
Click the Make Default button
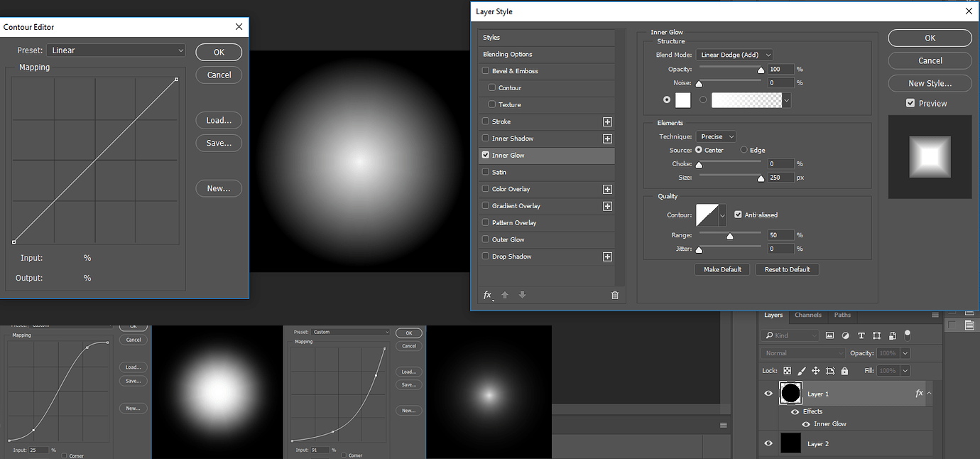point(722,269)
